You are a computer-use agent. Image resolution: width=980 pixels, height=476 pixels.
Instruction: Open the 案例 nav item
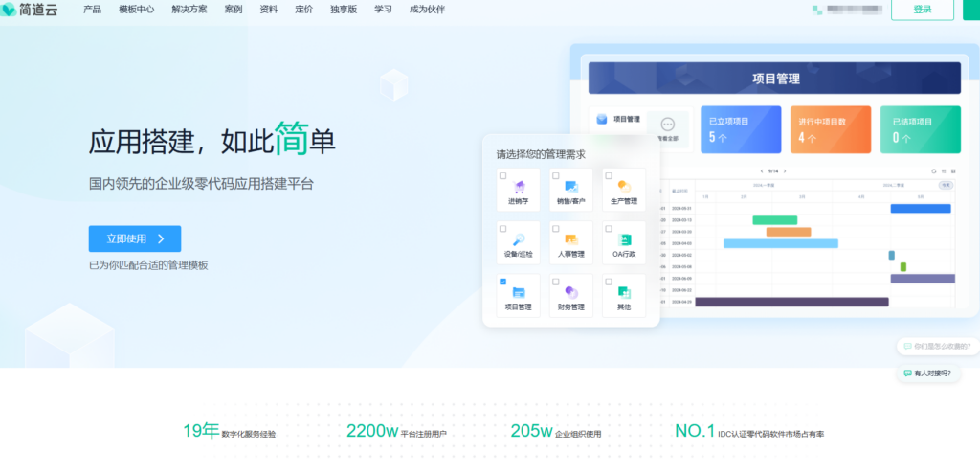pos(234,10)
